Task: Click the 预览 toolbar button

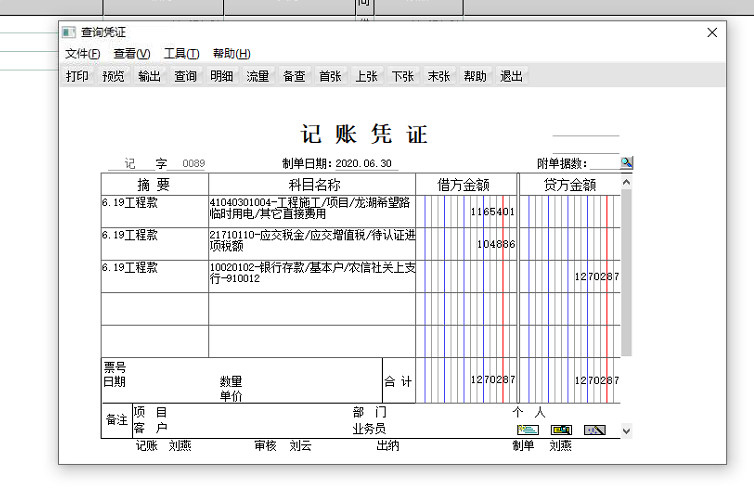Action: pos(113,76)
